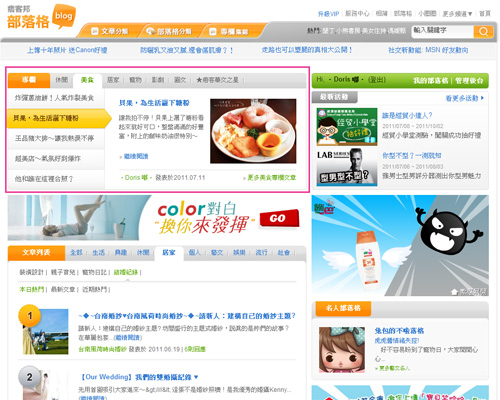Select the 美食 column tab
Viewport: 500px width, 400px height.
click(x=87, y=80)
